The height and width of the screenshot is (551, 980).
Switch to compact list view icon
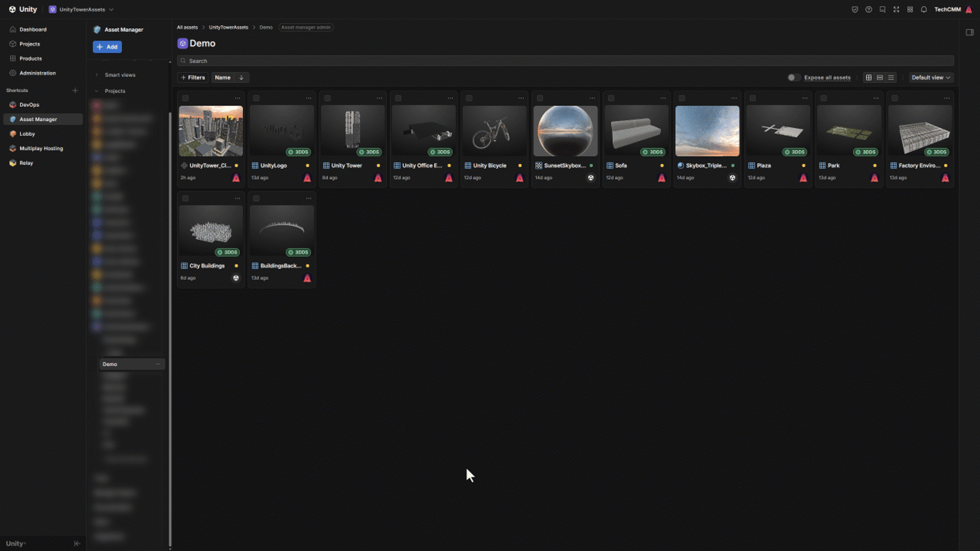pos(891,77)
